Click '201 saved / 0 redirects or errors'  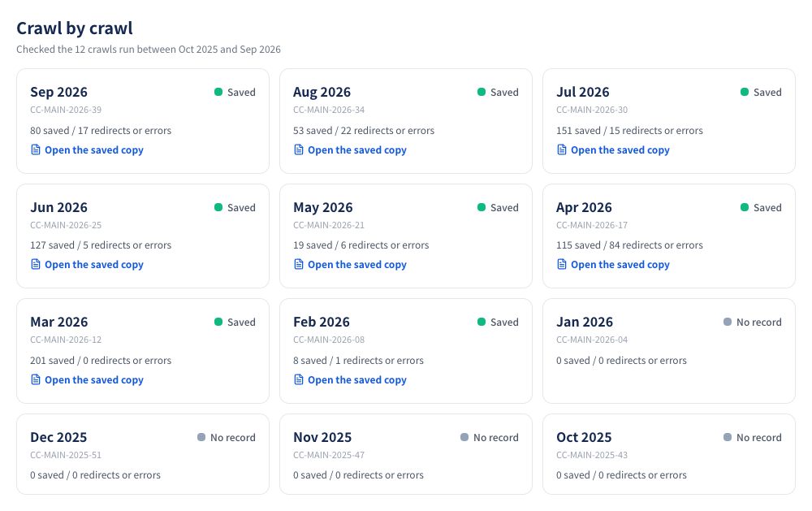[x=101, y=360]
